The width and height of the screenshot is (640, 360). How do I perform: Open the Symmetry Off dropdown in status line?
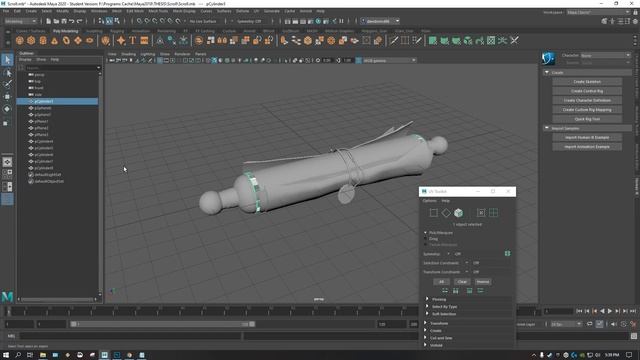(x=250, y=21)
